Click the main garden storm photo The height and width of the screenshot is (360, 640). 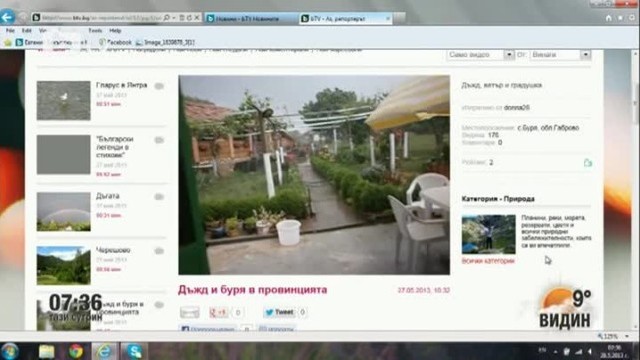[x=314, y=175]
